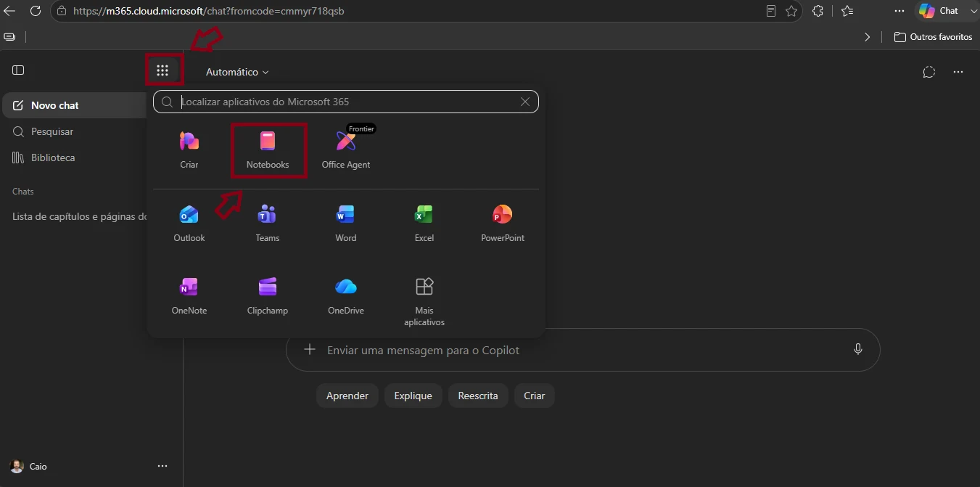980x487 pixels.
Task: Launch Office Agent
Action: pos(346,150)
